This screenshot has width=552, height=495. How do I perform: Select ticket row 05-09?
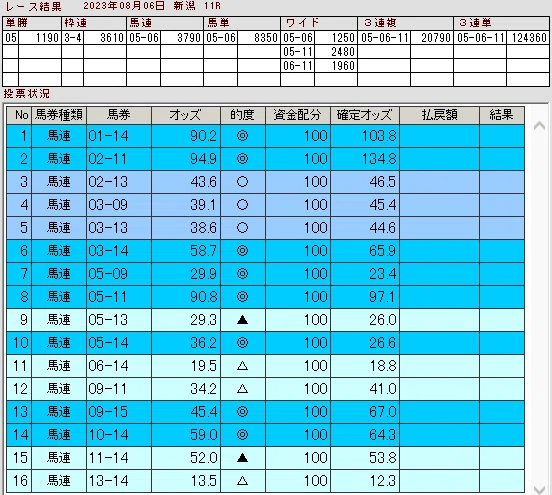[x=265, y=274]
